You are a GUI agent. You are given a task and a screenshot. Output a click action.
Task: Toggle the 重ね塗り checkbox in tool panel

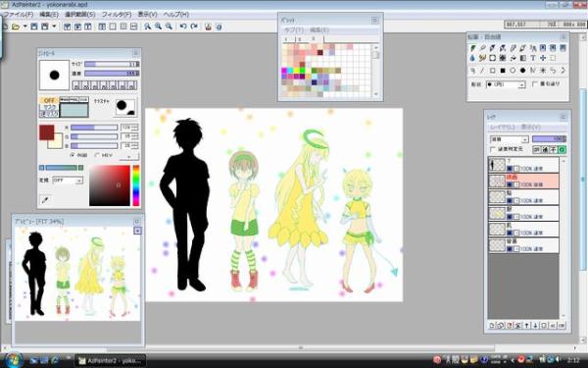(535, 84)
